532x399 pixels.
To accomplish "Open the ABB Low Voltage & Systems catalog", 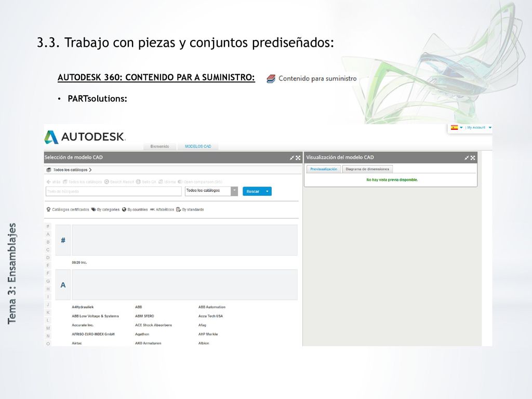I will tap(96, 316).
